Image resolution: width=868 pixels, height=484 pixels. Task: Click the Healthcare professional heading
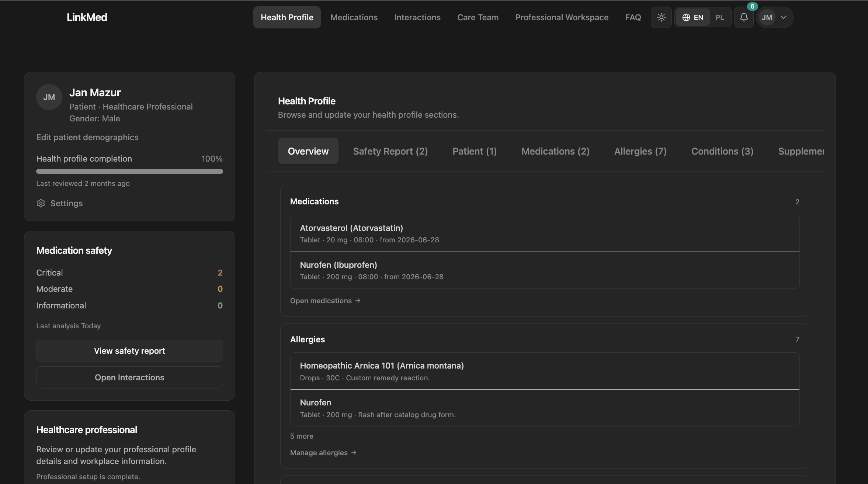click(x=87, y=430)
